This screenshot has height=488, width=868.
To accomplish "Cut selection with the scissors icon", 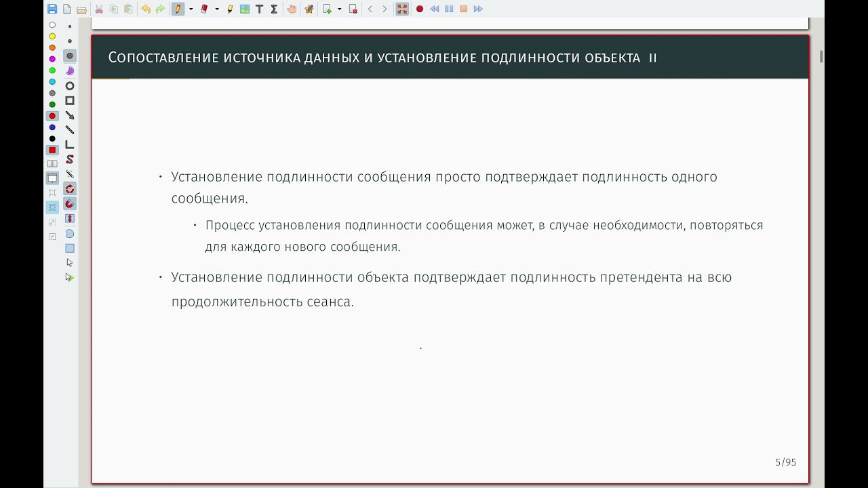I will 99,9.
